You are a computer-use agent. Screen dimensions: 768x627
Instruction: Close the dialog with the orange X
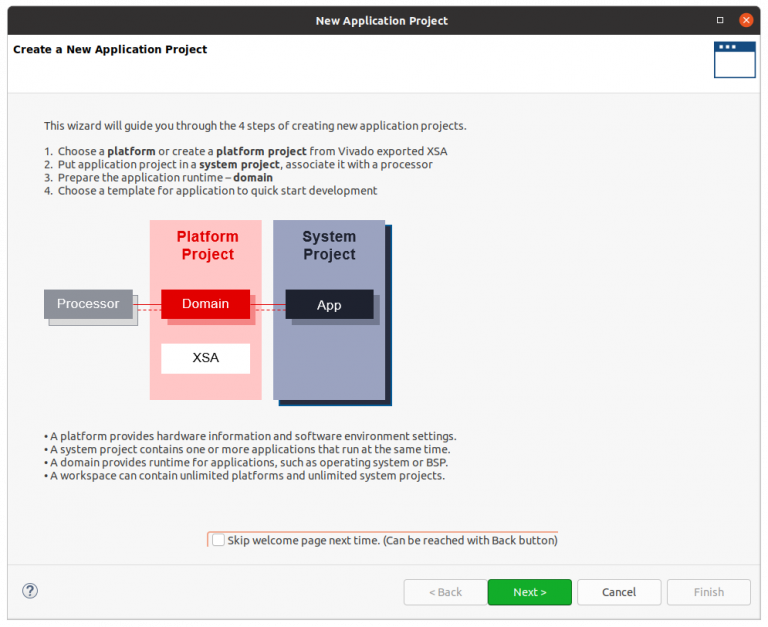point(746,20)
